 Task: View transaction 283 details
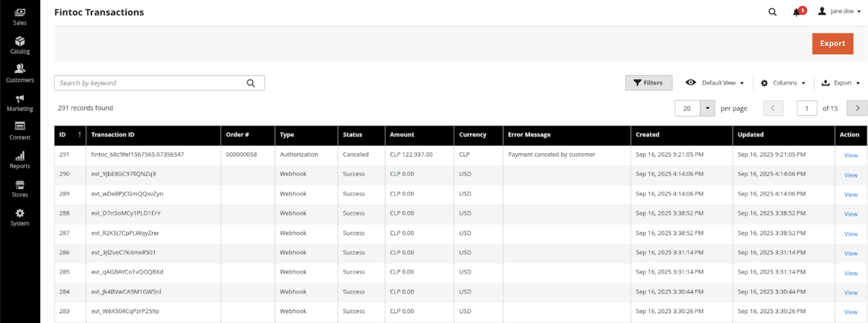click(x=851, y=312)
